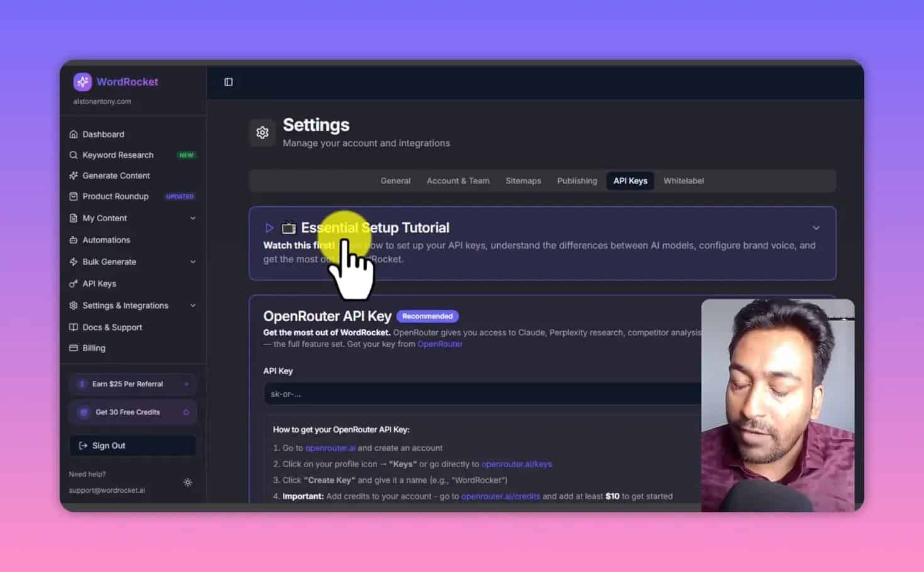Collapse the Essential Setup Tutorial panel

click(815, 228)
